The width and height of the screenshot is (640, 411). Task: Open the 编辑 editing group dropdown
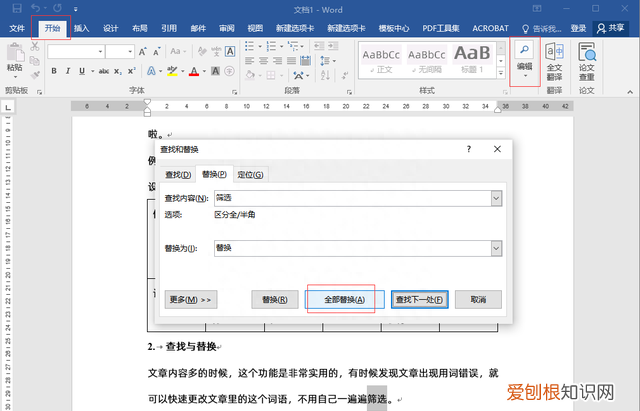524,62
